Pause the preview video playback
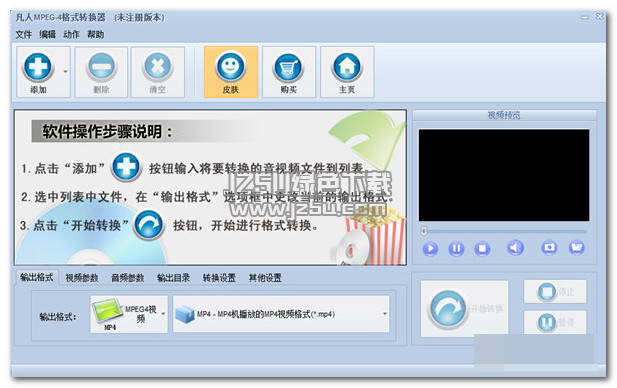The image size is (617, 388). click(x=456, y=248)
